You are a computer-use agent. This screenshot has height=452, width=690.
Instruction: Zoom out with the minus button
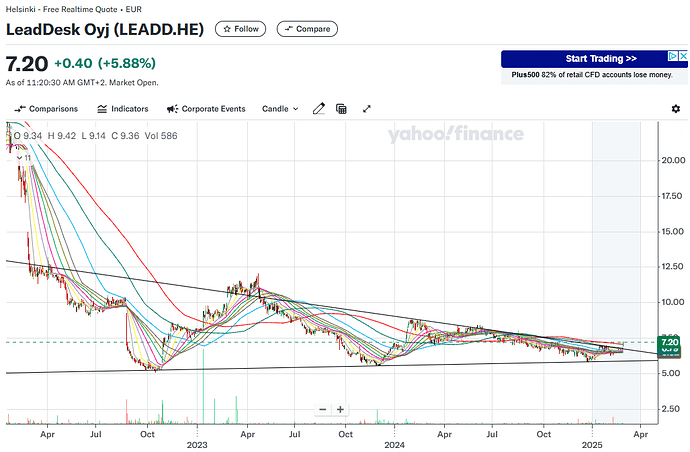pos(323,409)
